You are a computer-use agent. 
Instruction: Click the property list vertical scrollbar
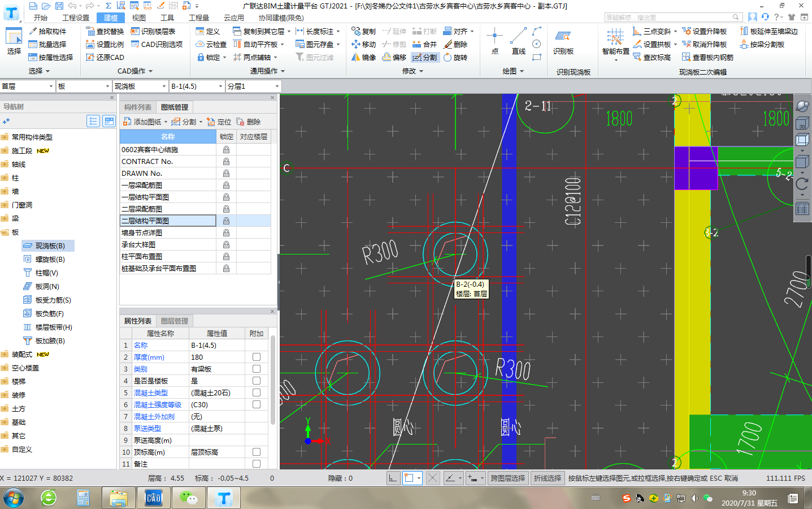273,379
